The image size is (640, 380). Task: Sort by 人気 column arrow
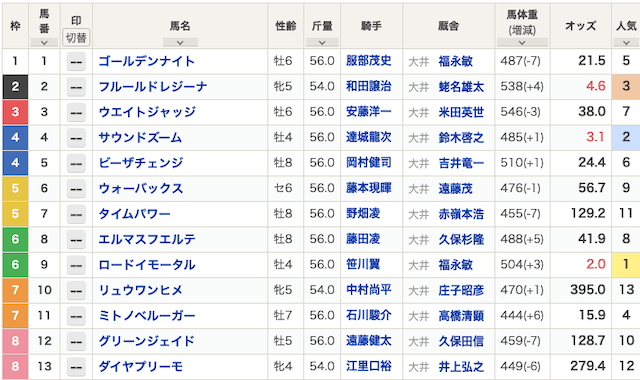click(626, 42)
